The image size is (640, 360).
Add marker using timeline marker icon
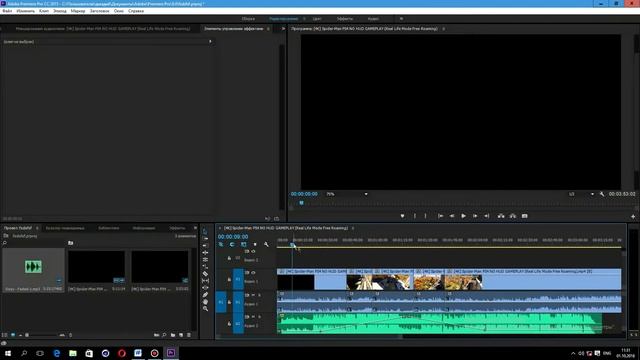[x=255, y=244]
